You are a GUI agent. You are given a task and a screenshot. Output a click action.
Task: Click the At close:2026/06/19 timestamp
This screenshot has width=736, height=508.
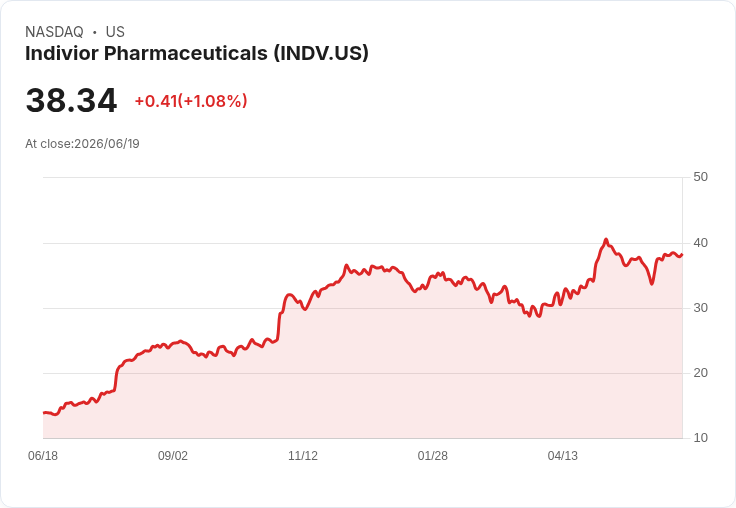pyautogui.click(x=83, y=144)
